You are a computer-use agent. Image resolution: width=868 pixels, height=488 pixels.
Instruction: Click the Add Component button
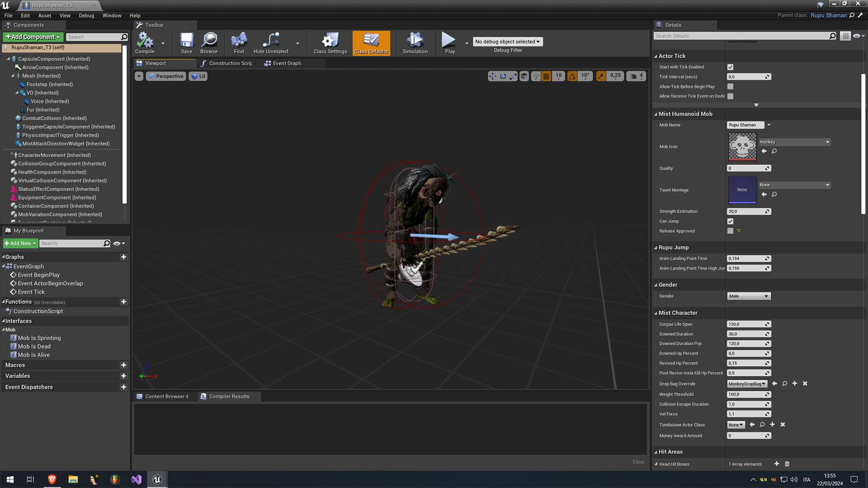click(33, 37)
